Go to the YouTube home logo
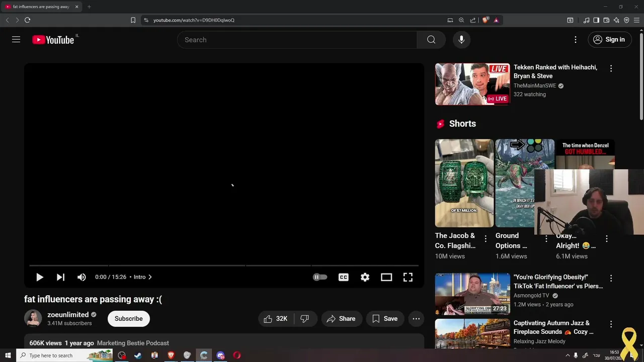644x362 pixels. coord(53,40)
